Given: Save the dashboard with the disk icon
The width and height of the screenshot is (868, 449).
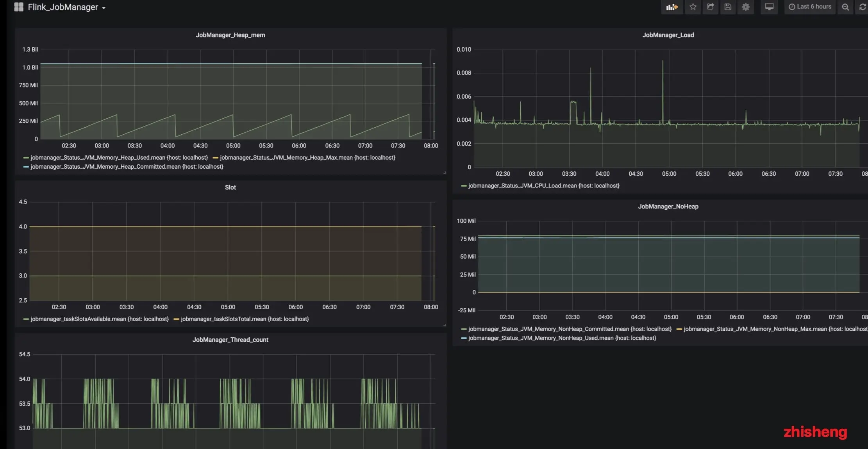Looking at the screenshot, I should 728,7.
